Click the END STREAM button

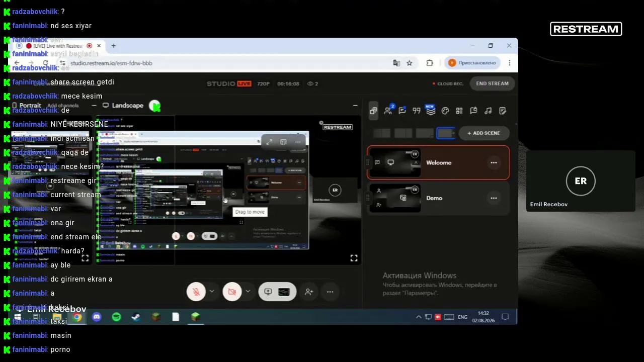point(492,83)
